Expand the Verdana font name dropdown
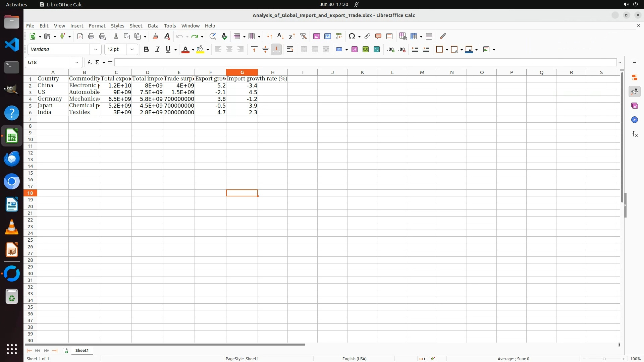This screenshot has height=362, width=644. pos(96,50)
